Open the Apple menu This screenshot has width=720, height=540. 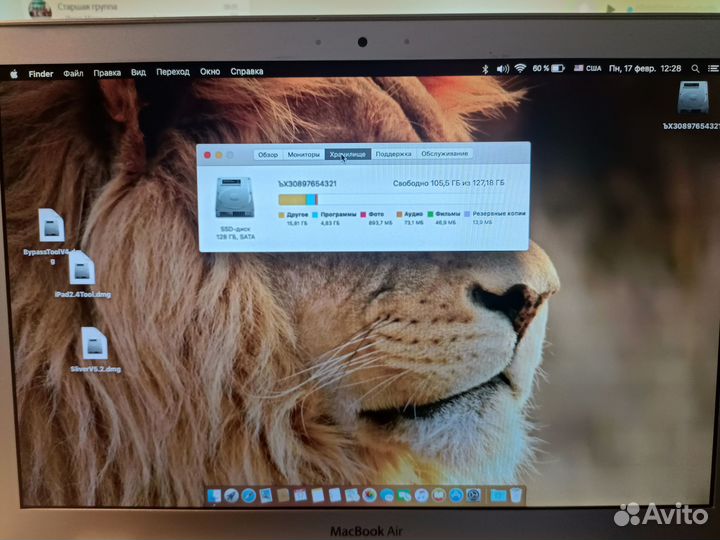pyautogui.click(x=14, y=73)
